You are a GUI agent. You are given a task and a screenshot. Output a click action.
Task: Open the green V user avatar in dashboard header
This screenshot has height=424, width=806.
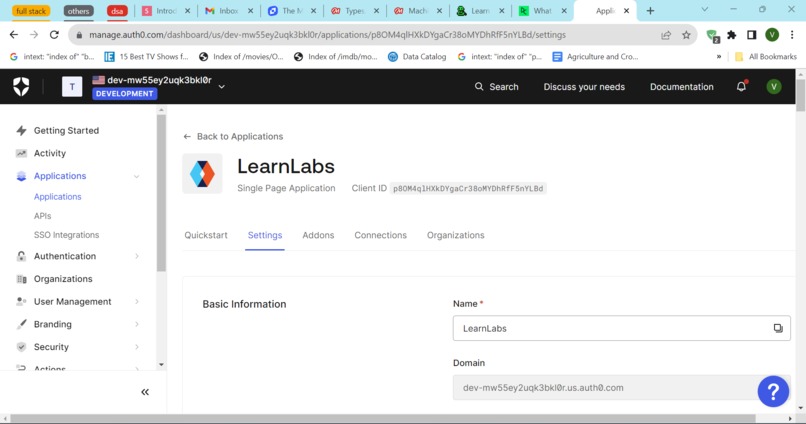774,86
